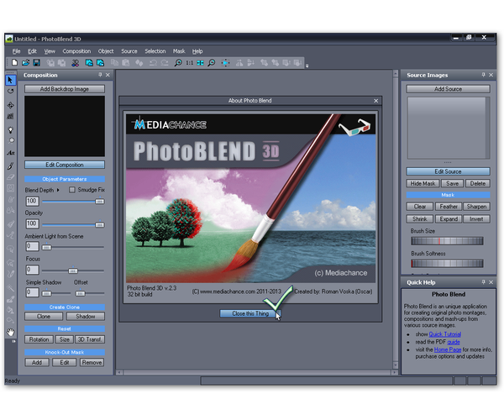The width and height of the screenshot is (504, 420).
Task: Select the light bulb tool
Action: pyautogui.click(x=10, y=130)
